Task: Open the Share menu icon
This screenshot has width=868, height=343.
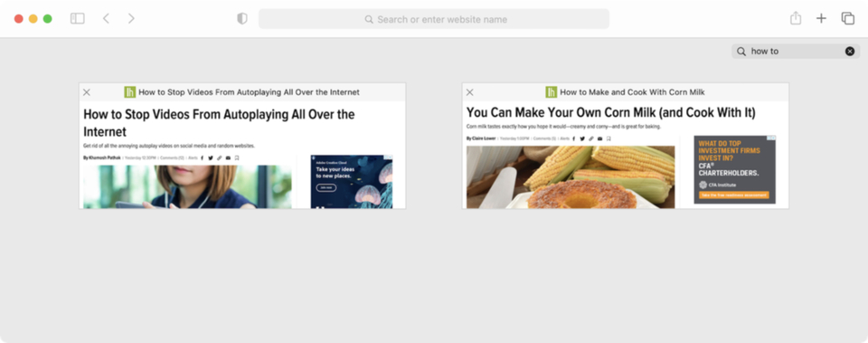Action: tap(796, 18)
